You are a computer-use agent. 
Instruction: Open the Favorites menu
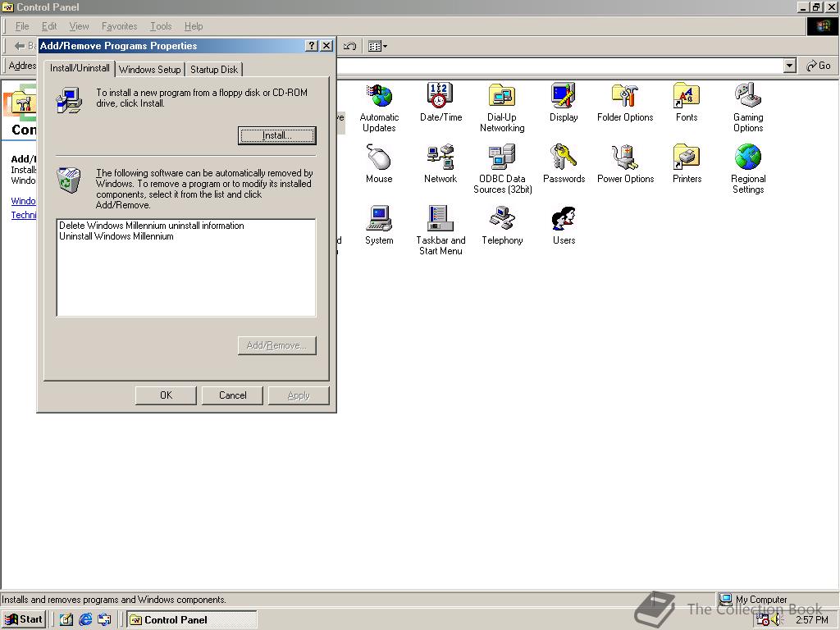[119, 26]
